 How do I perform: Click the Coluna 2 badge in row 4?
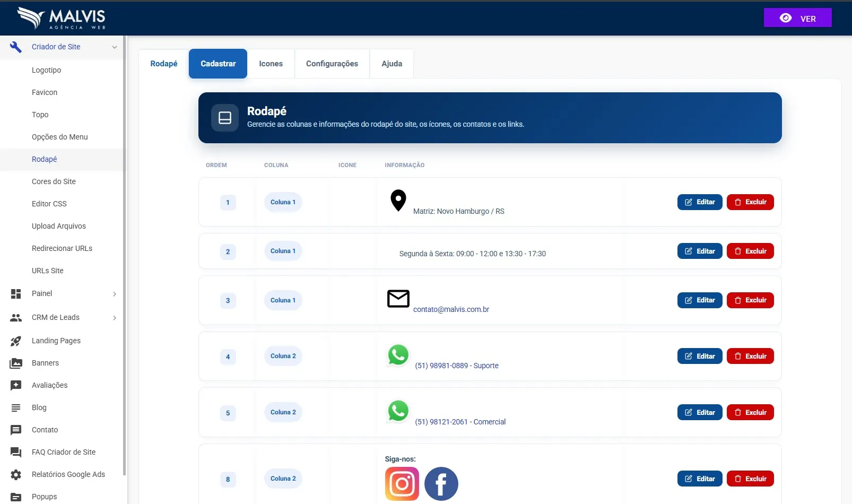coord(283,356)
